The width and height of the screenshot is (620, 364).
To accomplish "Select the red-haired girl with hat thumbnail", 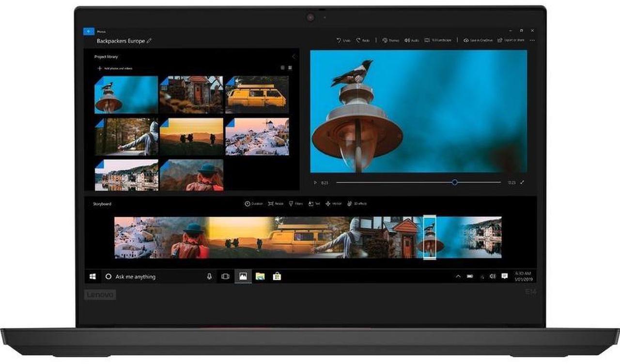I will tap(191, 175).
